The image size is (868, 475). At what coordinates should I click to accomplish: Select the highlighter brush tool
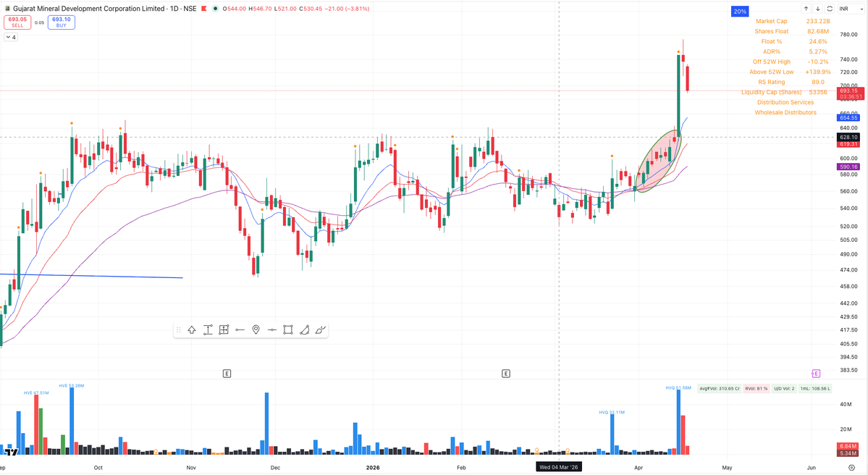[320, 330]
